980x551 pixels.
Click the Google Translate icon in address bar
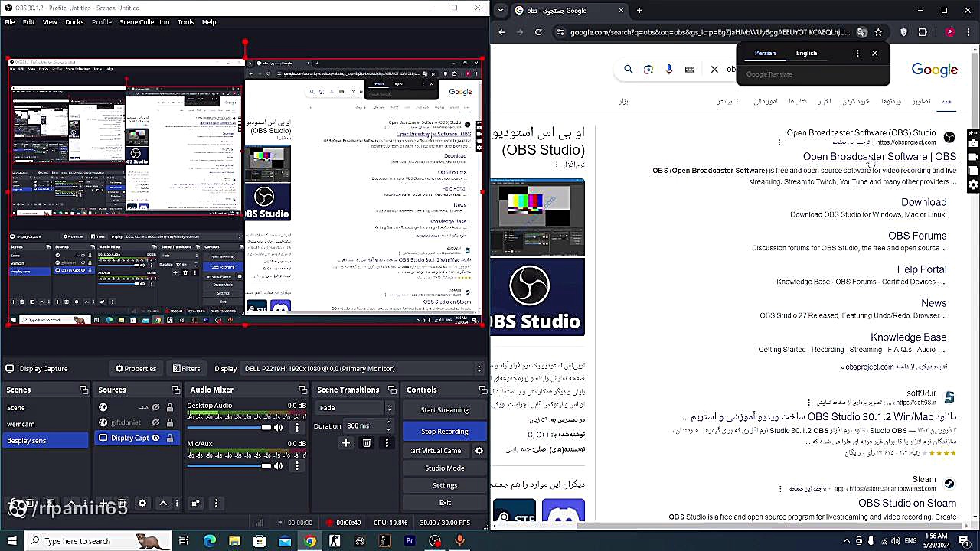point(862,32)
